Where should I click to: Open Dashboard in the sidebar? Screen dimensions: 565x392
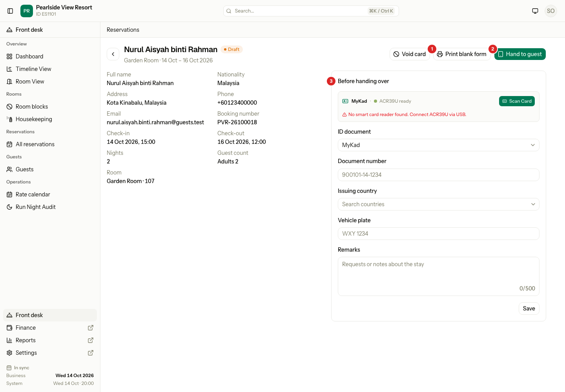50,56
